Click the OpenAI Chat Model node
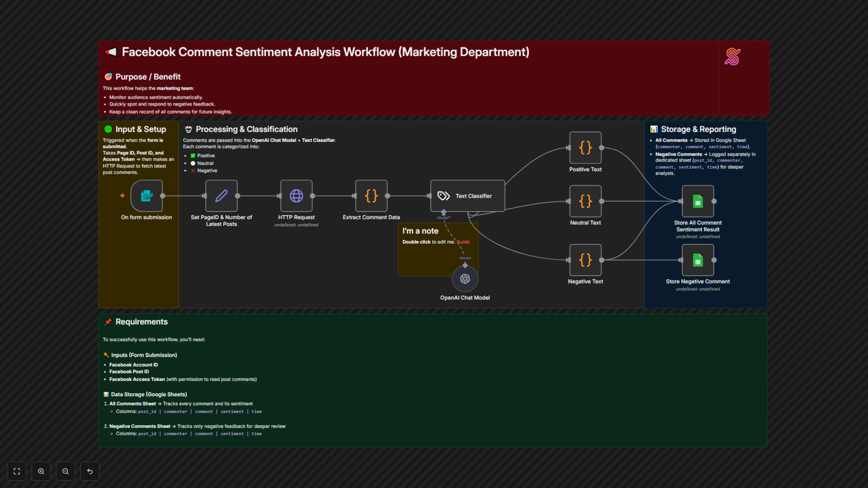 [465, 279]
